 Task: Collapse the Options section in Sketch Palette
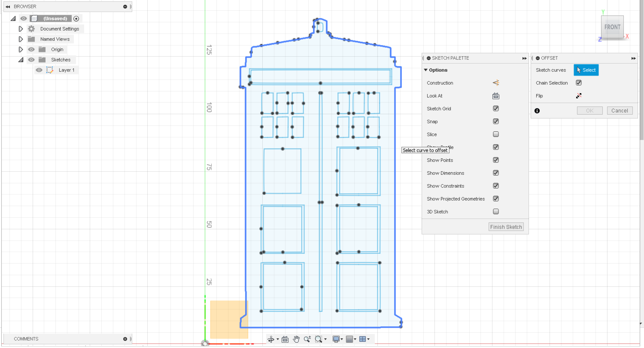426,70
